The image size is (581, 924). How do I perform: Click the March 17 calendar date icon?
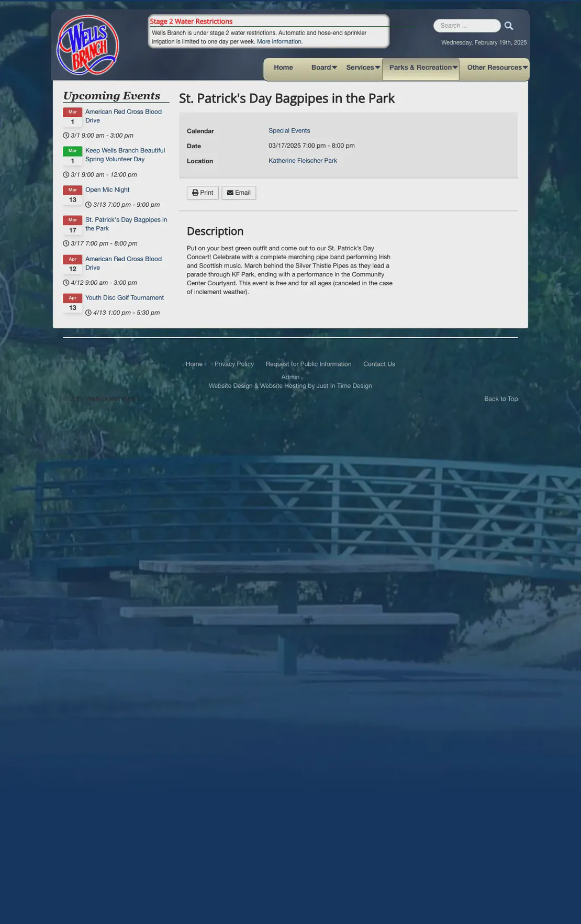click(73, 225)
